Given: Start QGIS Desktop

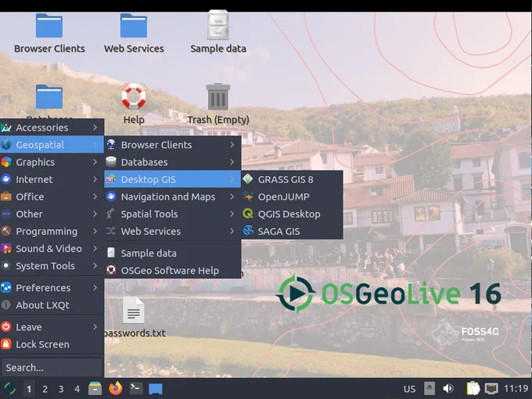Looking at the screenshot, I should coord(292,214).
